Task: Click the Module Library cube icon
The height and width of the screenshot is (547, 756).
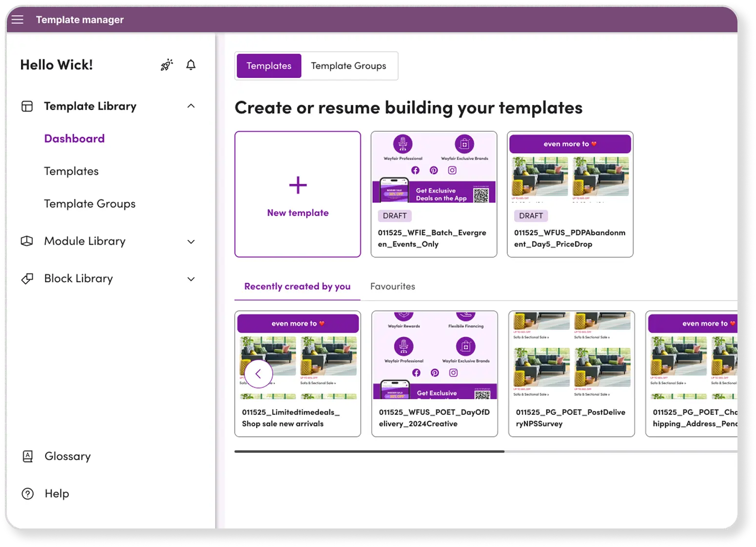Action: coord(27,241)
